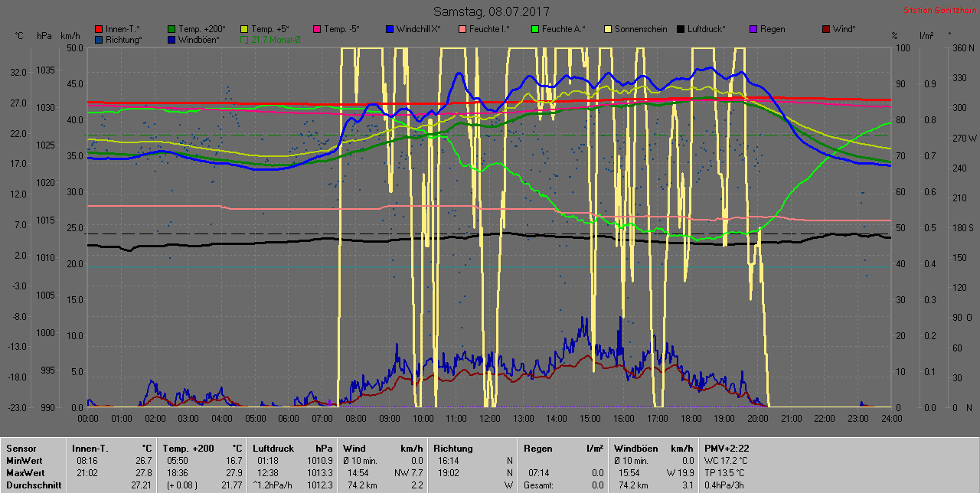Click the Luftdruck maximum 1013.3
The width and height of the screenshot is (980, 493).
point(319,473)
